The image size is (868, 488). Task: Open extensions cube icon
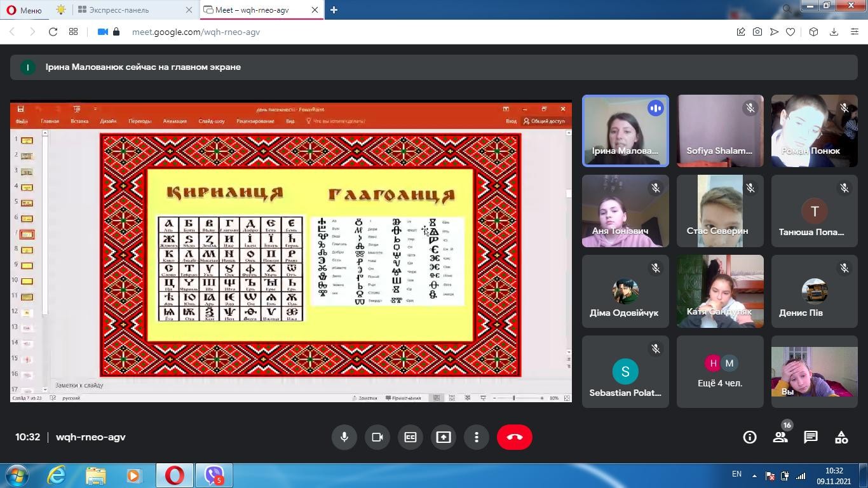coord(813,32)
